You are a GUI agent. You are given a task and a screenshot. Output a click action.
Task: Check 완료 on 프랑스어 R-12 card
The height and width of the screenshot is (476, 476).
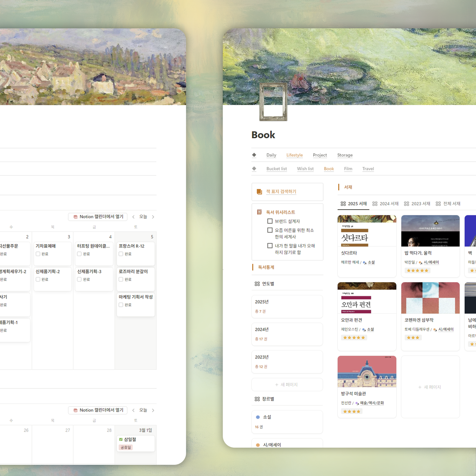121,254
